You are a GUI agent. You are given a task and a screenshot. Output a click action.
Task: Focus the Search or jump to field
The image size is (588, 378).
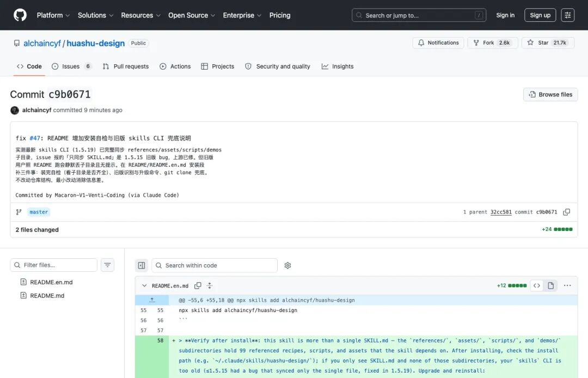coord(419,15)
